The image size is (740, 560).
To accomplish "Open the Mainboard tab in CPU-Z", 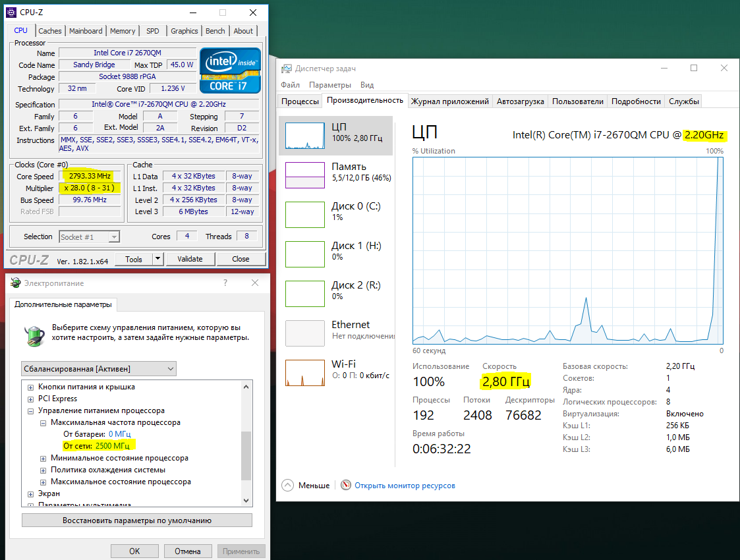I will 86,31.
